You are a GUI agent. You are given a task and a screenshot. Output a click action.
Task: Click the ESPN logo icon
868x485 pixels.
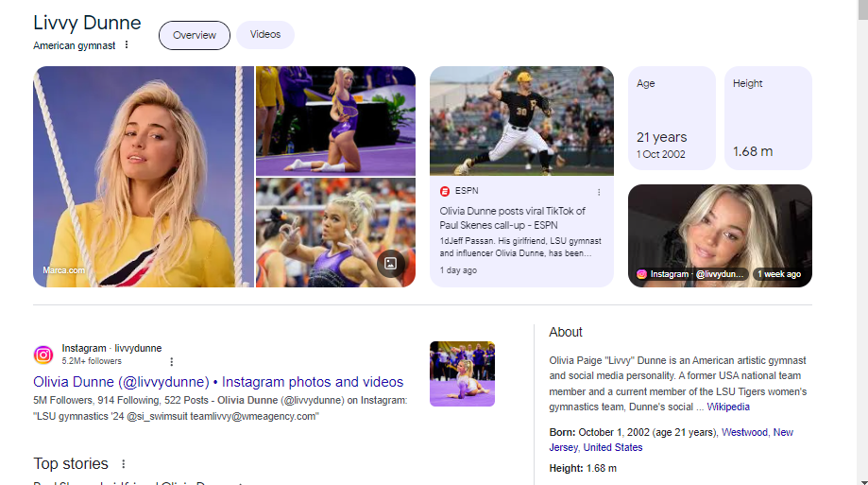pos(445,191)
